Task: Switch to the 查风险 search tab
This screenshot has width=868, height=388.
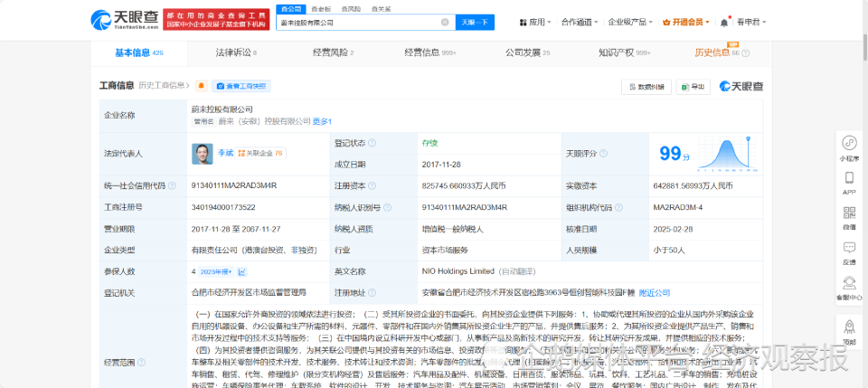Action: (351, 9)
